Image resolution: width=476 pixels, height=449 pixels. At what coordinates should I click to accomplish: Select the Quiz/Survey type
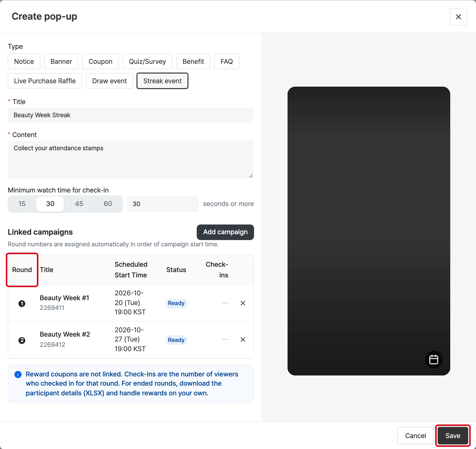pos(147,61)
